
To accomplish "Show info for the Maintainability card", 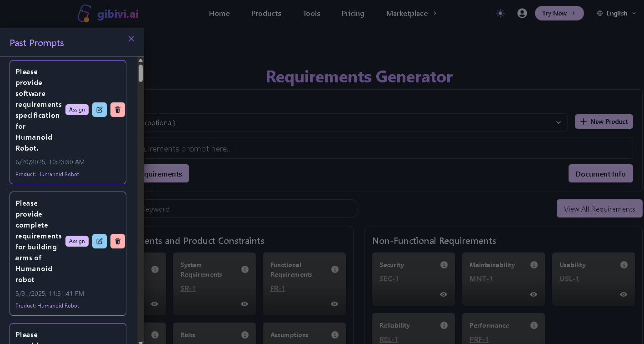I will [x=534, y=265].
